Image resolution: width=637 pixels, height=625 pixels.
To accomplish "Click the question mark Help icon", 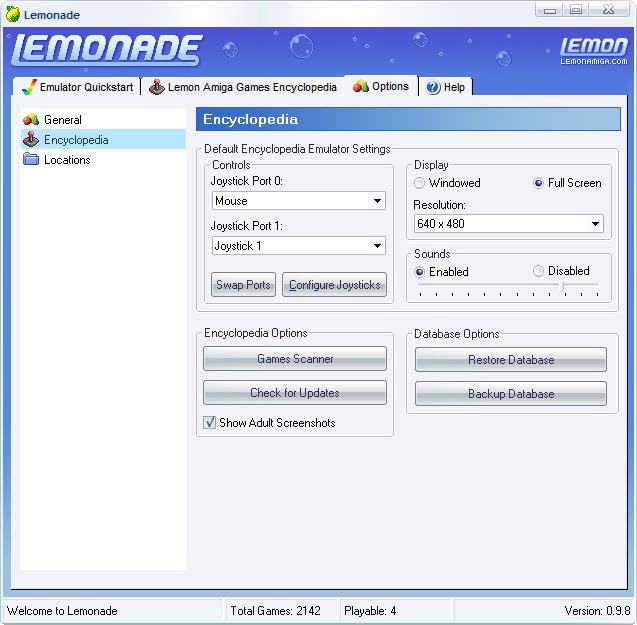I will point(433,87).
